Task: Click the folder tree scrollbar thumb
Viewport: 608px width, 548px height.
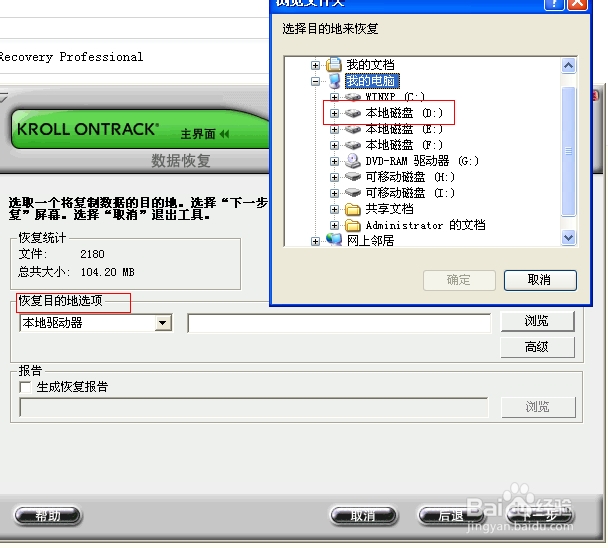Action: point(568,151)
